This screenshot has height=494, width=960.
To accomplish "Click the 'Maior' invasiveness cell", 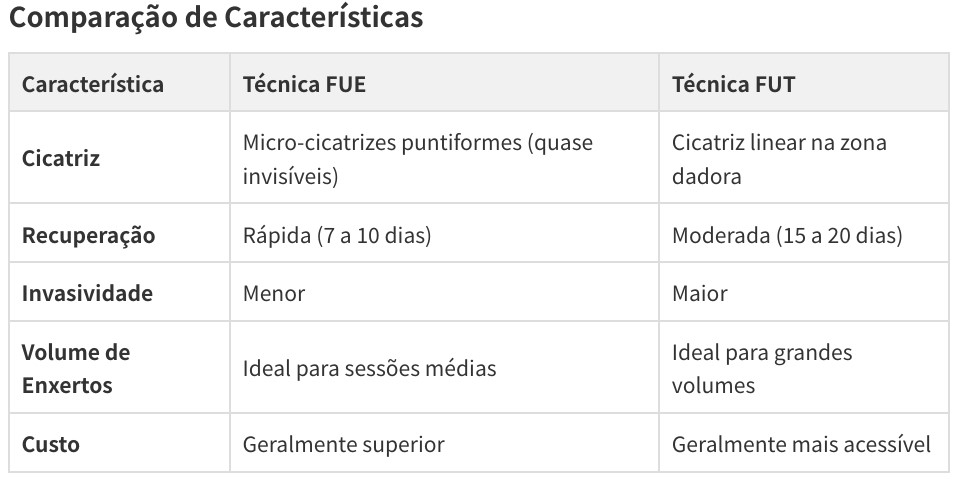I will 699,294.
